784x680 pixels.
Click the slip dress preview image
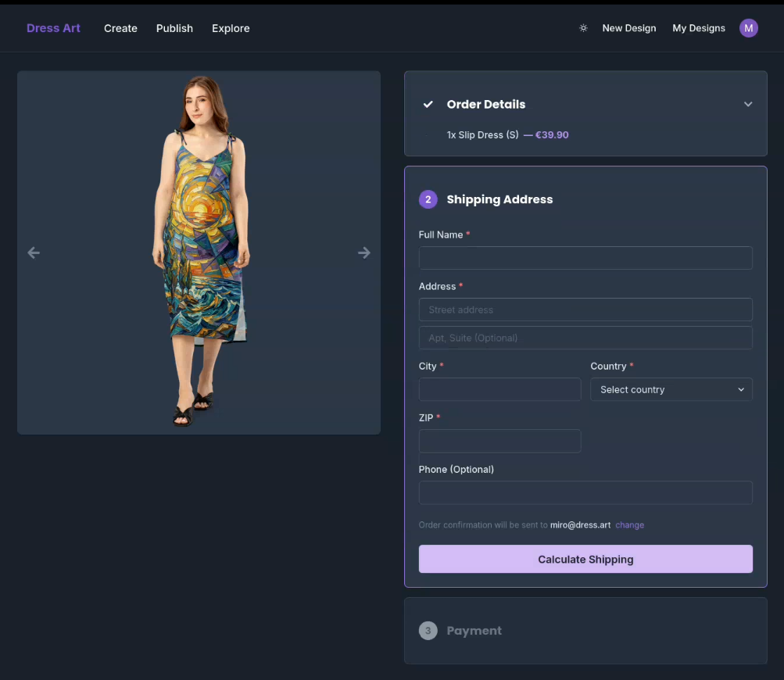198,252
